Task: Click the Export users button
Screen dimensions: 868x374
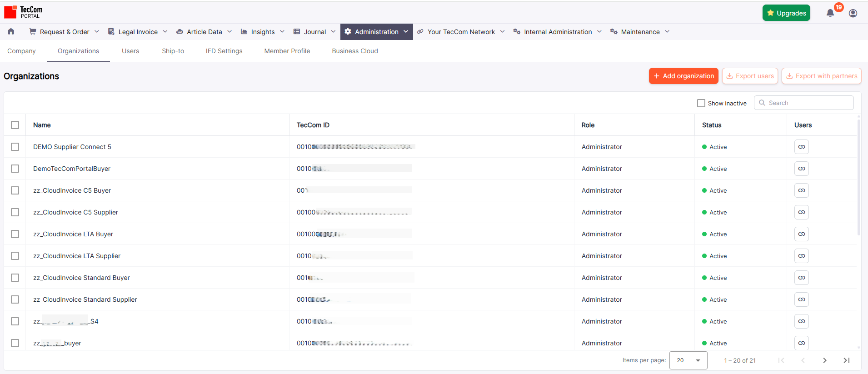Action: 750,76
